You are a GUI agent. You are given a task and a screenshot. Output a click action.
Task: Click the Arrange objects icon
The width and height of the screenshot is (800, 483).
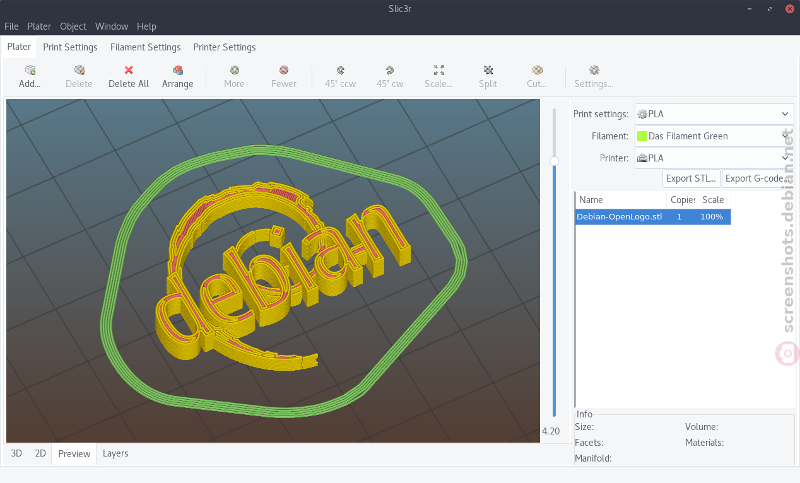tap(178, 70)
